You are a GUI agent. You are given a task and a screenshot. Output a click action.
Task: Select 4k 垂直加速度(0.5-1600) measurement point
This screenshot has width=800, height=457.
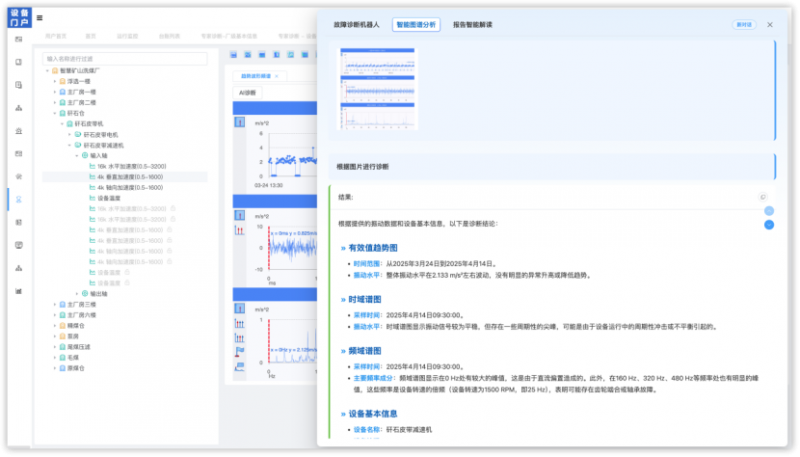[x=130, y=177]
